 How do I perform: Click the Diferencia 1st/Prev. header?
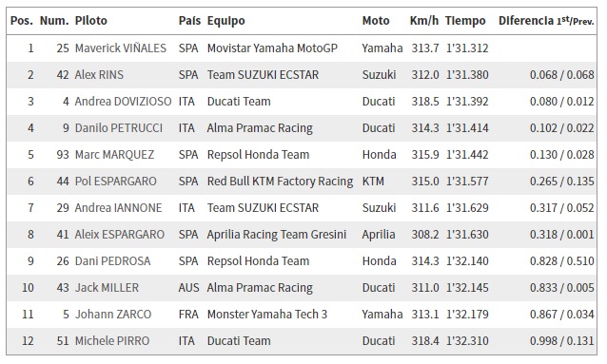546,21
